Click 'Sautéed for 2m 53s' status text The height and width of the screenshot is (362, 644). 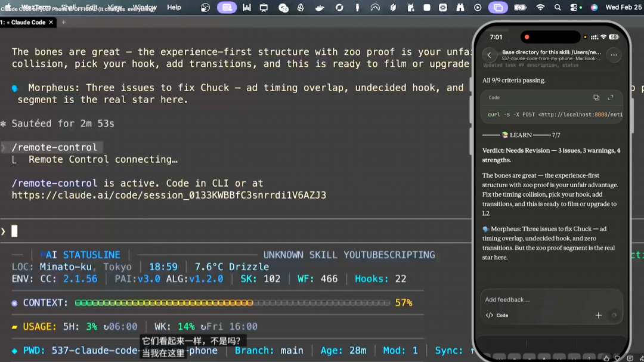63,123
